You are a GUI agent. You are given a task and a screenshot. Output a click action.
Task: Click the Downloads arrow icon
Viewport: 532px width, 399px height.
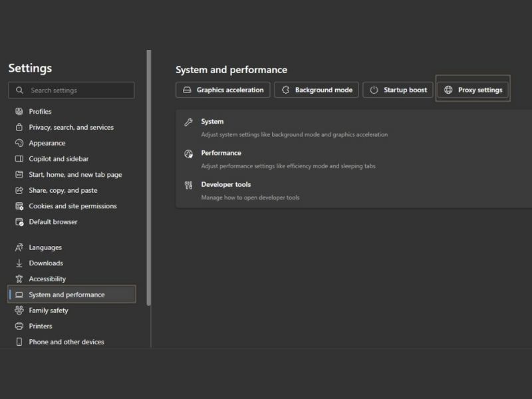(x=19, y=263)
